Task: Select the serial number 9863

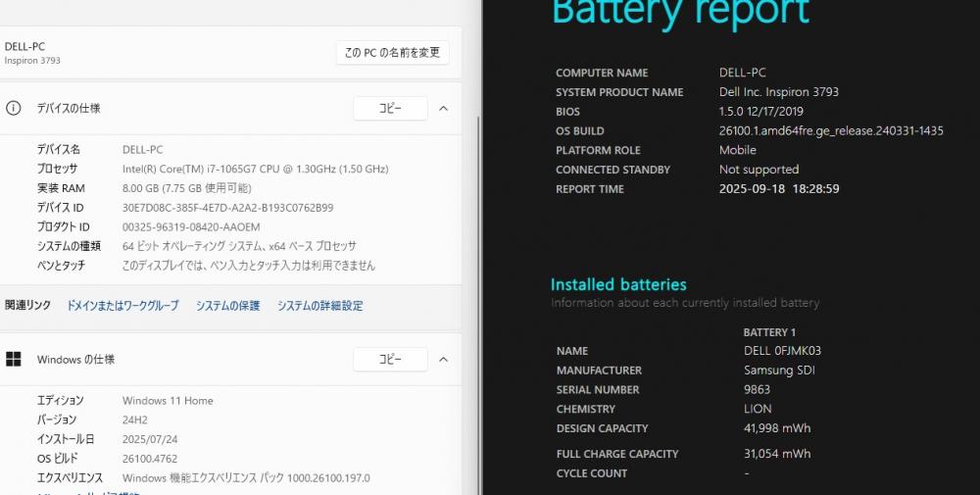Action: (x=757, y=389)
